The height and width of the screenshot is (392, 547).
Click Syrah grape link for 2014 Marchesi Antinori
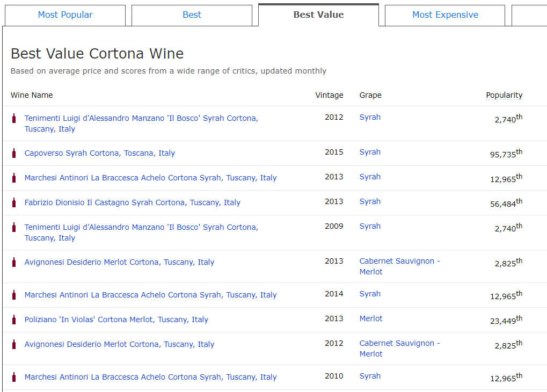coord(370,294)
